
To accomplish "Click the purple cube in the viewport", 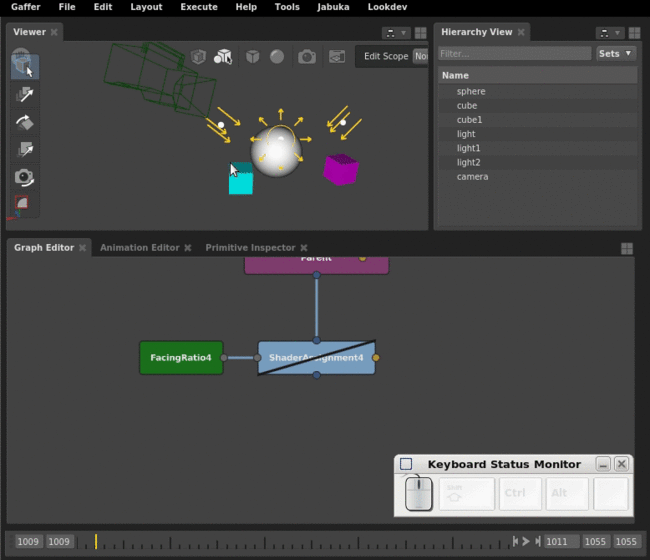I will click(x=341, y=170).
